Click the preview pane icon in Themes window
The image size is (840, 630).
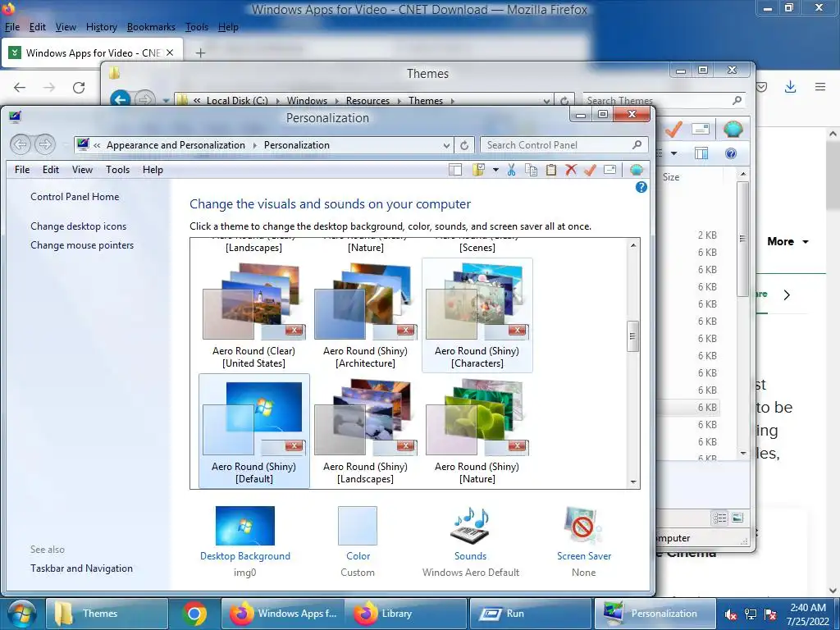[x=701, y=153]
